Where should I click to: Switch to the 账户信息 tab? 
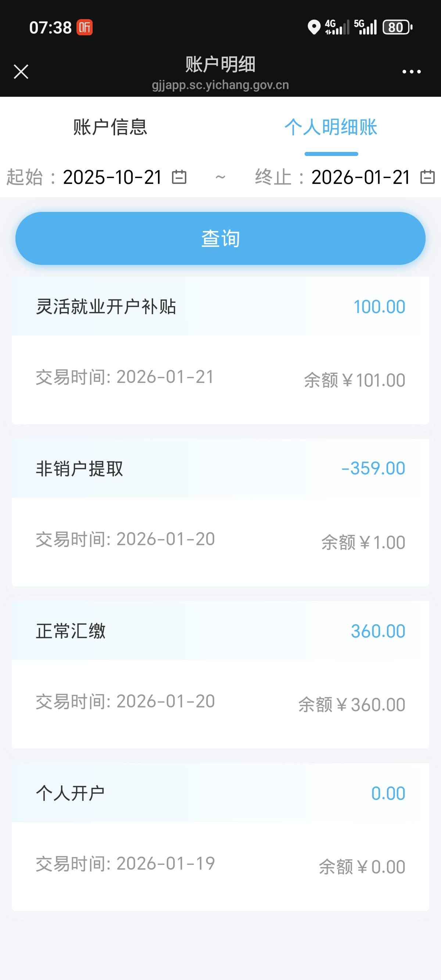pos(110,127)
